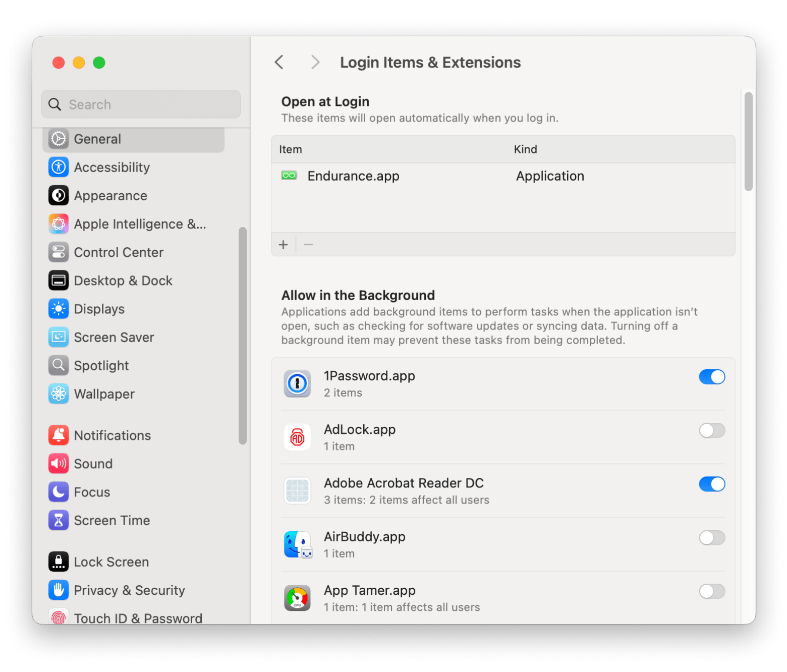The width and height of the screenshot is (787, 672).
Task: Enable AdLock.app background toggle
Action: (x=711, y=430)
